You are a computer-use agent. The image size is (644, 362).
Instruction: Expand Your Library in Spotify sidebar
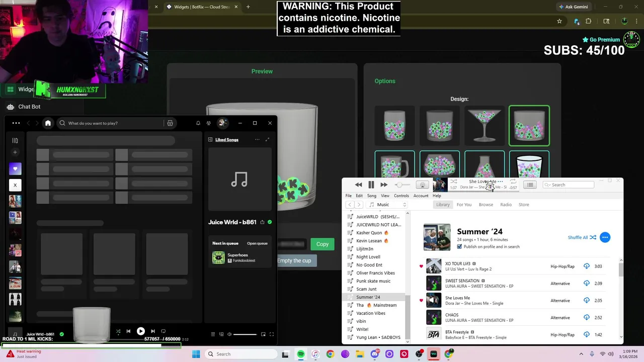click(x=15, y=141)
